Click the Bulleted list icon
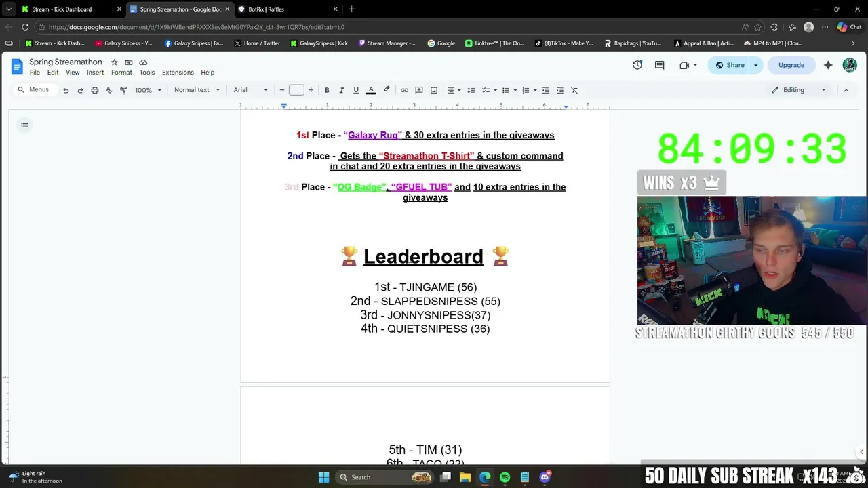Viewport: 868px width, 488px height. coord(506,90)
